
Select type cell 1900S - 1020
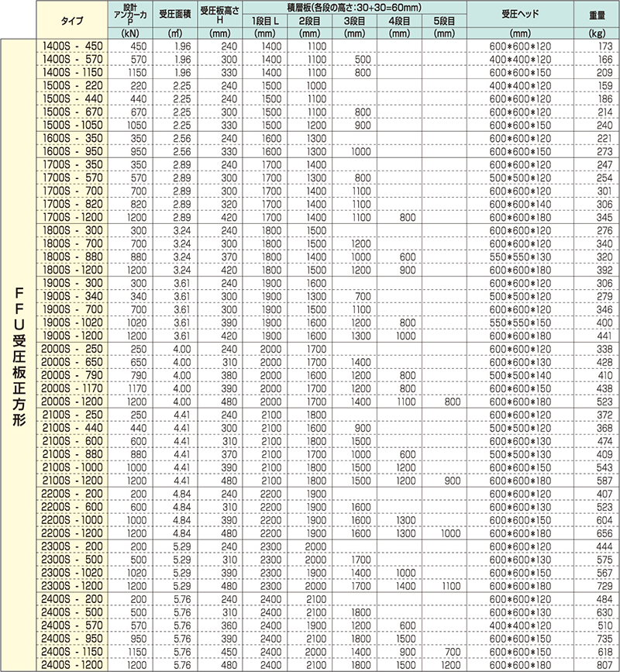point(72,322)
